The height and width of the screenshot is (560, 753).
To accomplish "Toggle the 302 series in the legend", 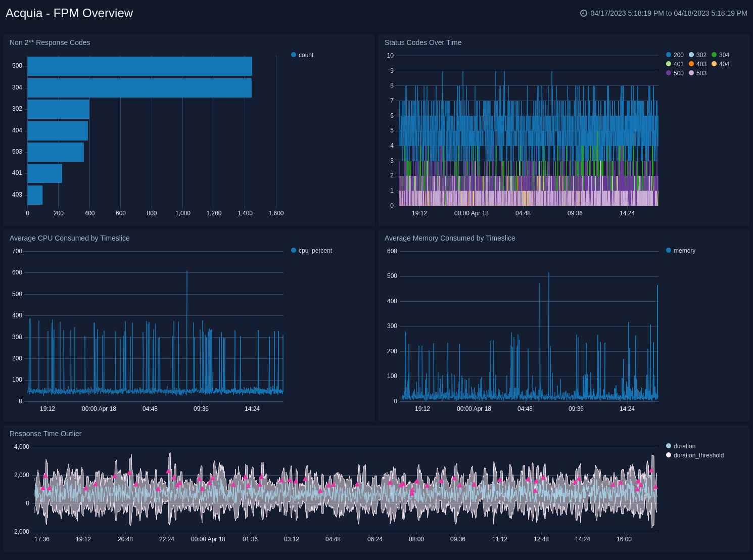I will [697, 55].
